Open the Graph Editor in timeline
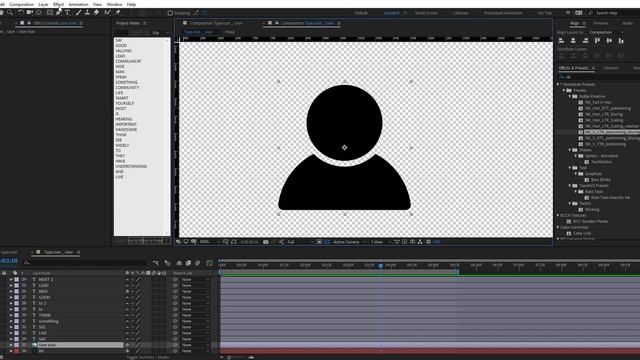Viewport: 640px width, 360px height. coord(209,263)
